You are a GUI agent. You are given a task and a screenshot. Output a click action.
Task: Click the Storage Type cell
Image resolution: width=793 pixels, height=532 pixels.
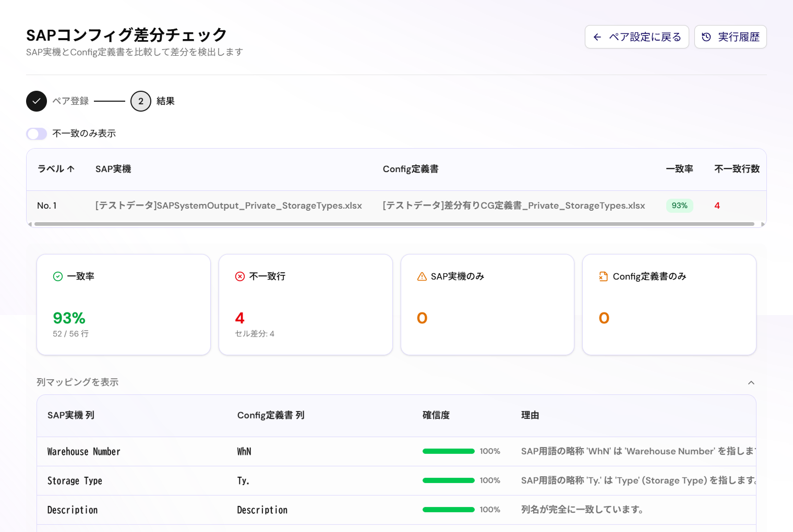[x=75, y=481]
